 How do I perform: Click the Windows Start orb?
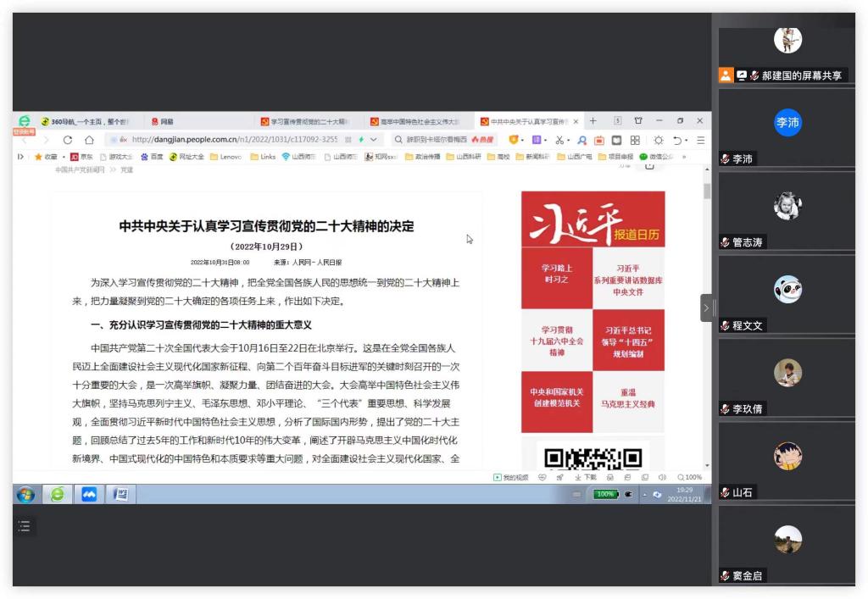(25, 494)
